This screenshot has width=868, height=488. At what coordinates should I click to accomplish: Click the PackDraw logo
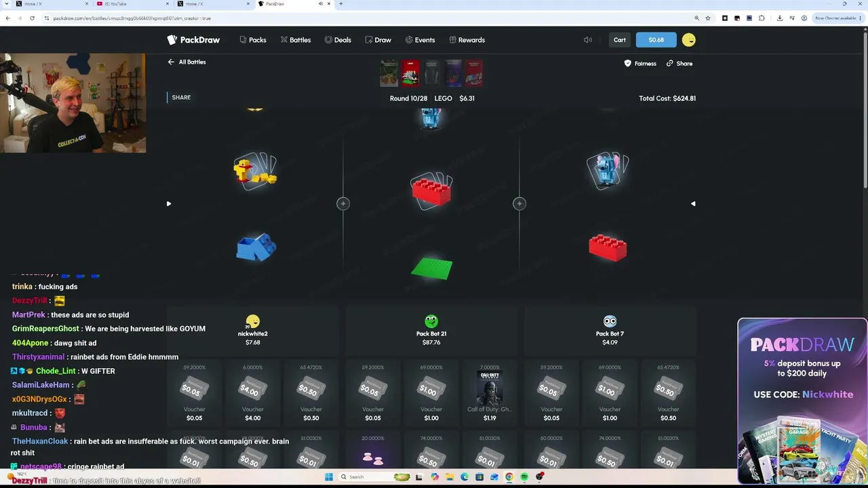(x=193, y=40)
